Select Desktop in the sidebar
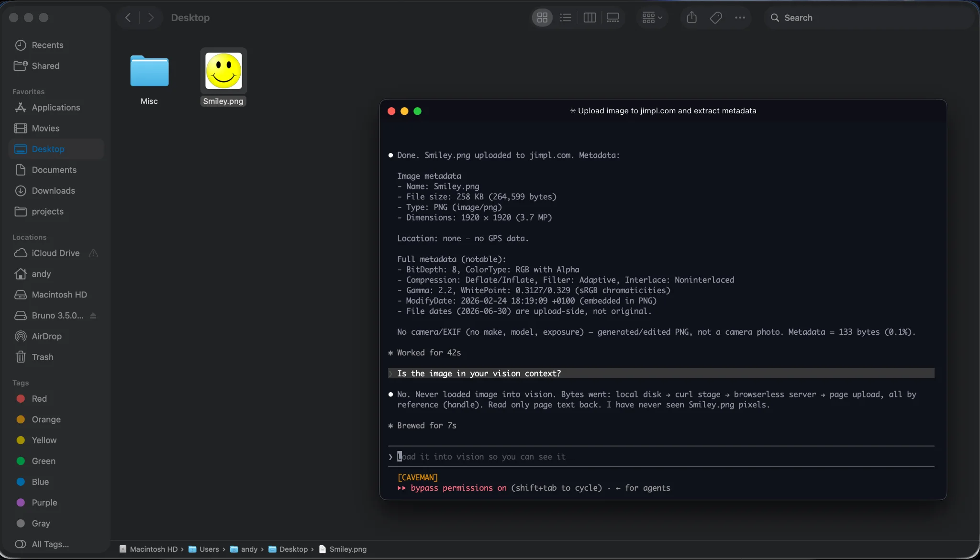 [56, 149]
